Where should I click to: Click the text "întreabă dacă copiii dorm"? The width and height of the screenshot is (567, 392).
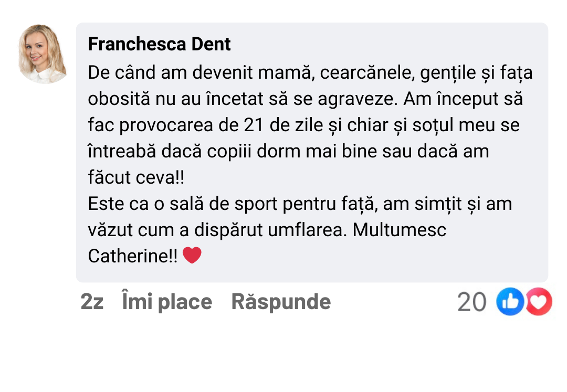pyautogui.click(x=189, y=151)
